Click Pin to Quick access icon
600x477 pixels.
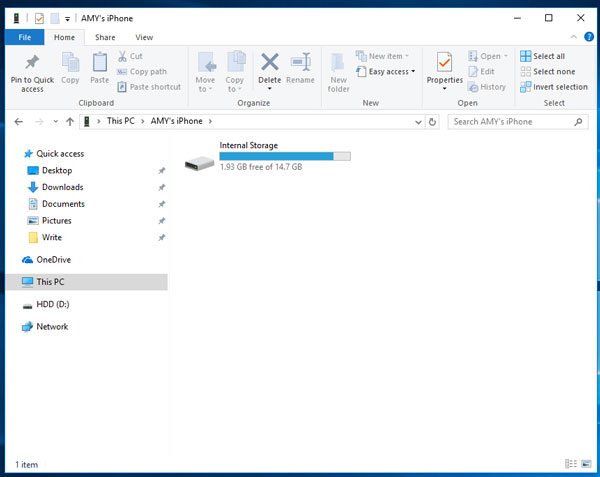click(32, 63)
